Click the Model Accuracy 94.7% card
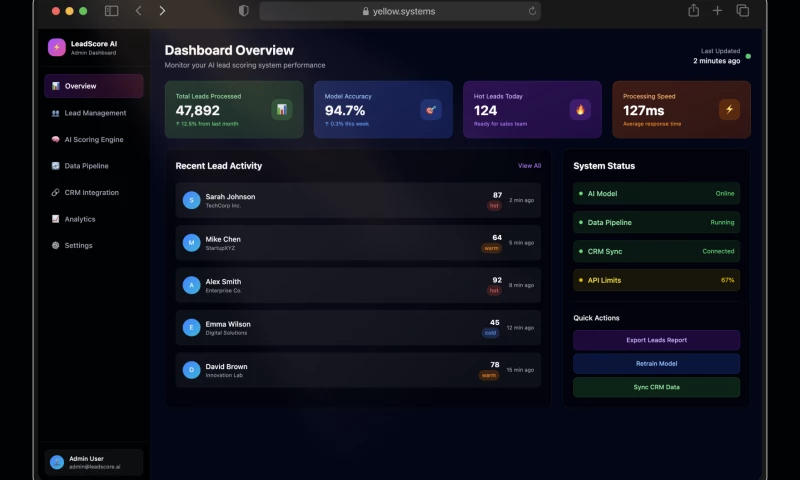Viewport: 800px width, 480px height. 383,110
